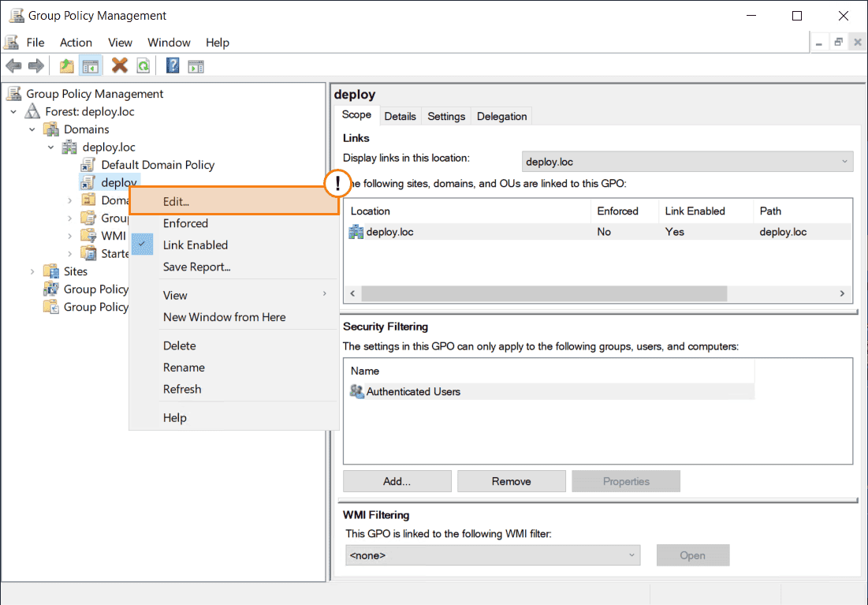The image size is (868, 605).
Task: Click the Domains folder icon in tree
Action: pos(51,129)
